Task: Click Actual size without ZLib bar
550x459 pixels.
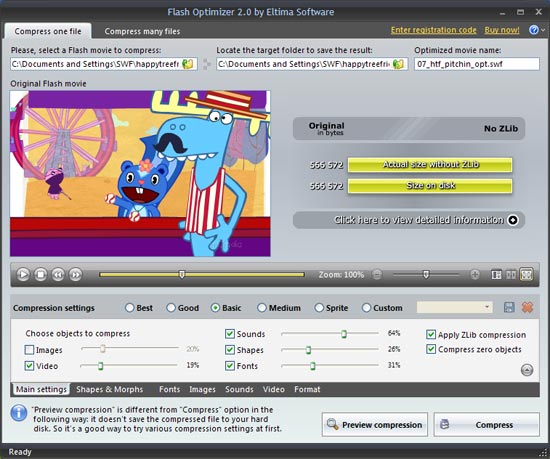Action: (x=430, y=164)
